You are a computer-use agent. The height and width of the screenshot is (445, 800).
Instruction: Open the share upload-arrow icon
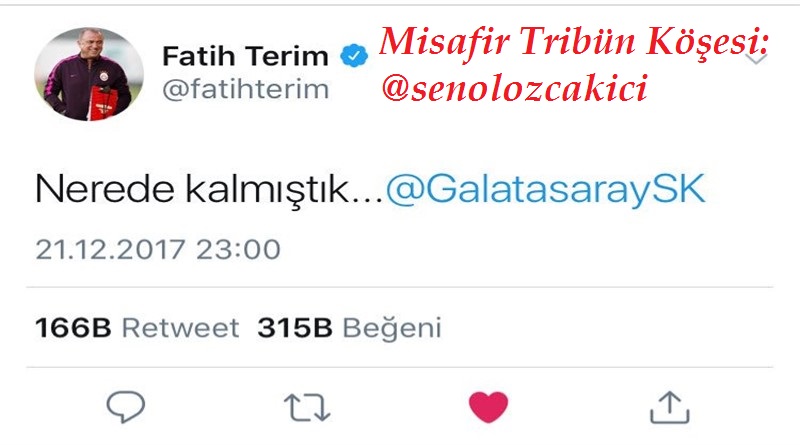coord(670,407)
